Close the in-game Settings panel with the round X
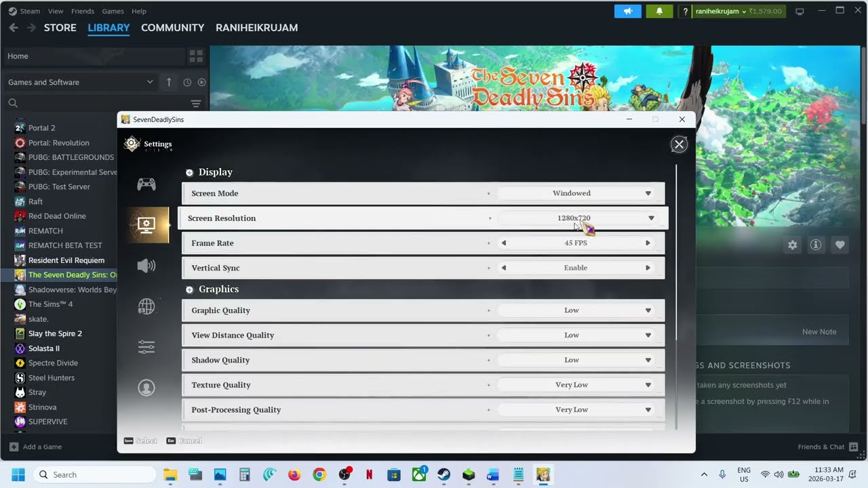868x488 pixels. click(x=679, y=144)
